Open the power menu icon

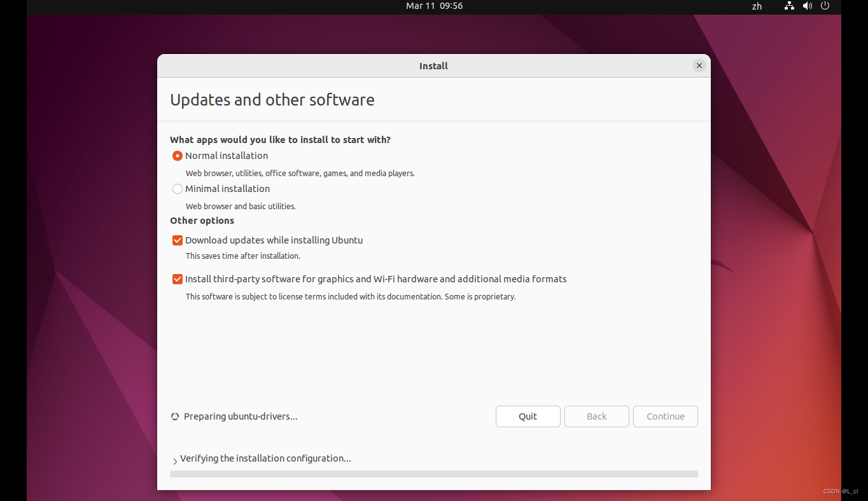click(x=825, y=6)
